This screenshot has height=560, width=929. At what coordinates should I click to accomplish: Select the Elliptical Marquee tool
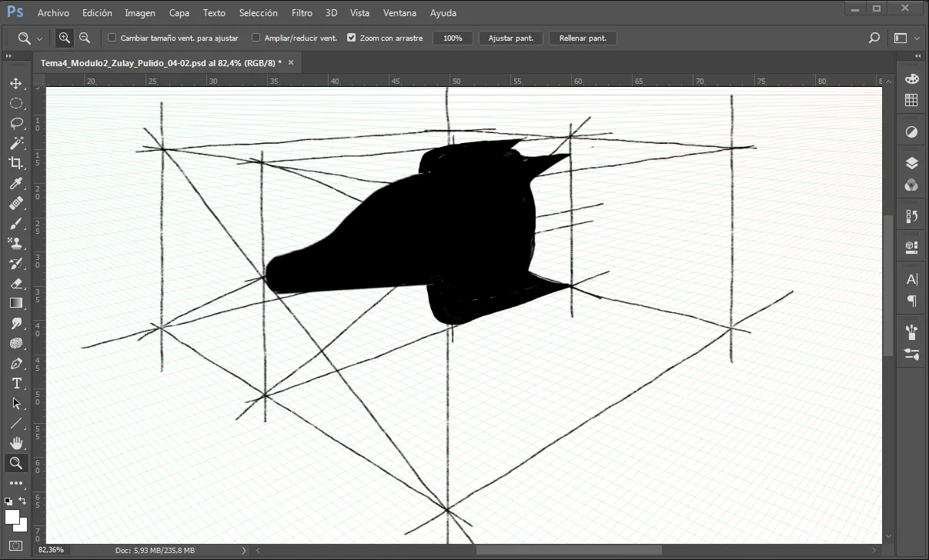click(x=16, y=103)
